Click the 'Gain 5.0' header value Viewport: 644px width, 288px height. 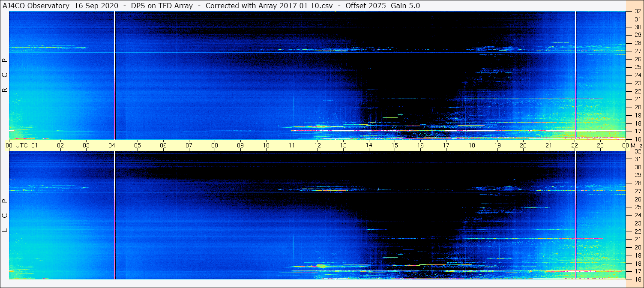click(405, 6)
